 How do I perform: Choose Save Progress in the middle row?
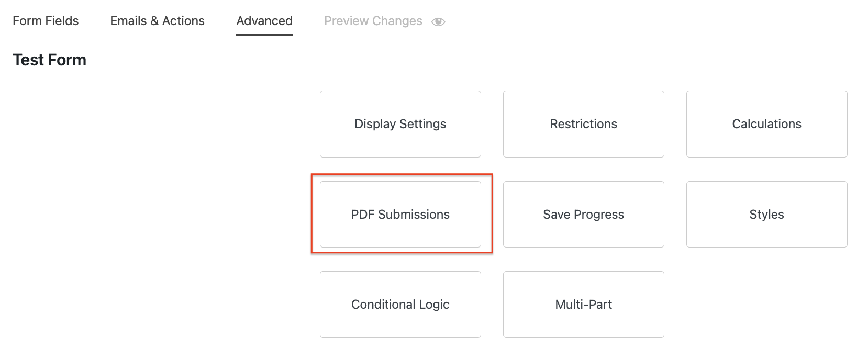[583, 214]
